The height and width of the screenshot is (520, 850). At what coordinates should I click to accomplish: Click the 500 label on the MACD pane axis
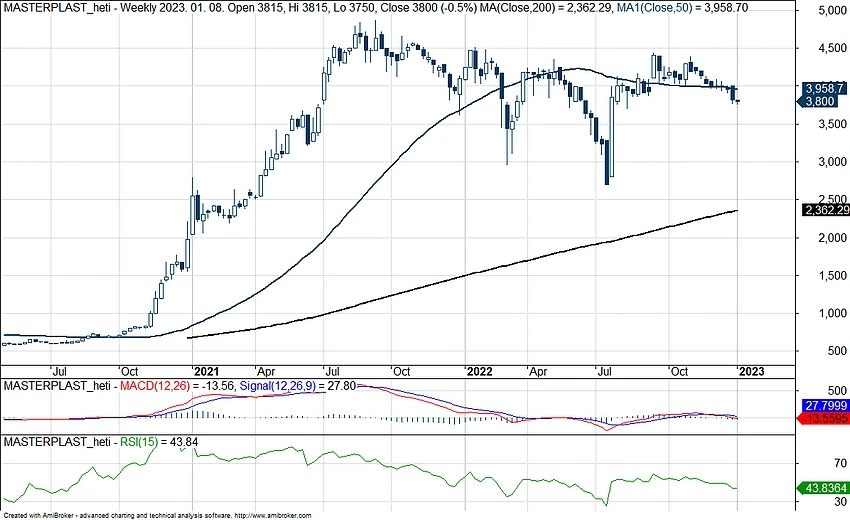click(837, 391)
